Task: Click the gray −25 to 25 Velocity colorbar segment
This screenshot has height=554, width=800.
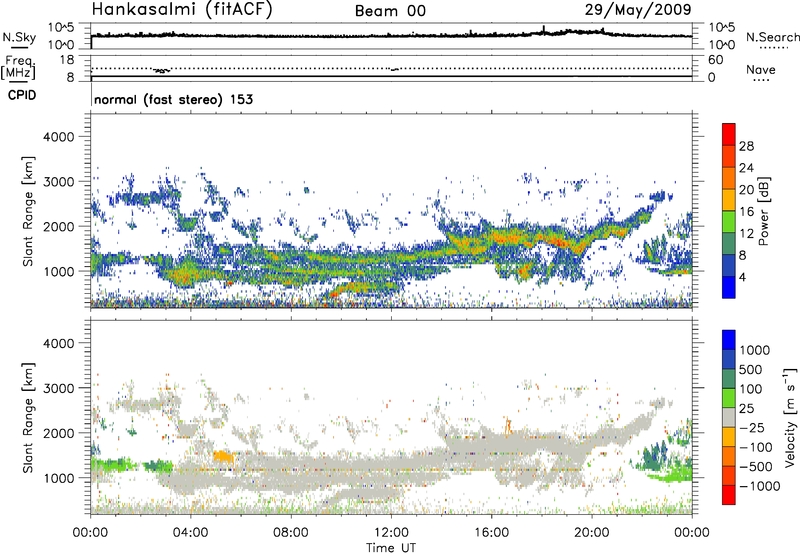Action: pyautogui.click(x=729, y=418)
